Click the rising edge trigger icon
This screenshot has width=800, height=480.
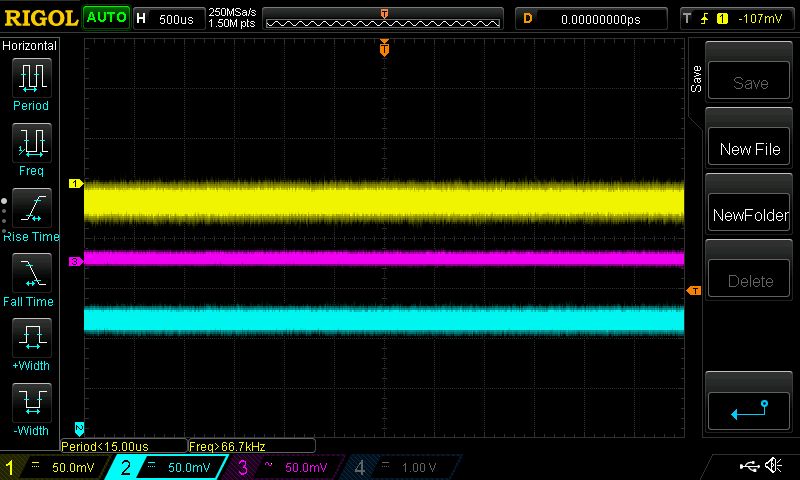point(705,19)
